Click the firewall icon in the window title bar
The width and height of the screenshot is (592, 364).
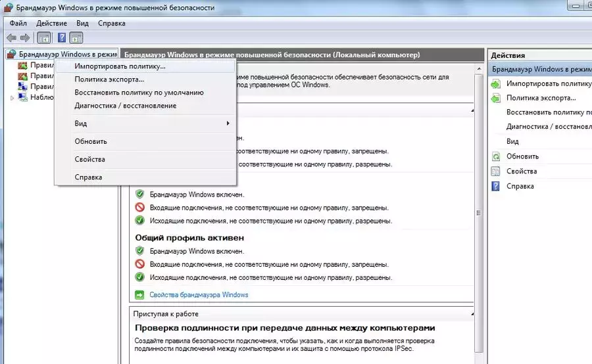click(9, 7)
